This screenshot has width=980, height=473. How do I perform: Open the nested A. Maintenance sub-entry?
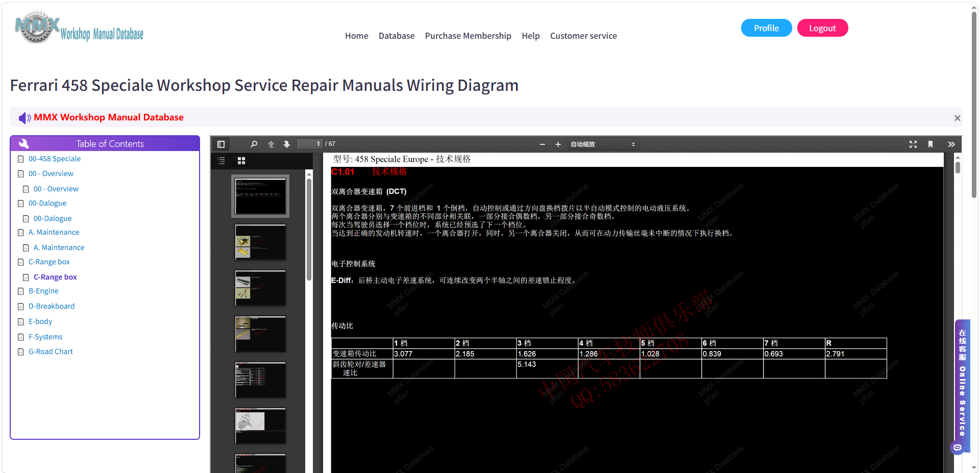coord(59,247)
